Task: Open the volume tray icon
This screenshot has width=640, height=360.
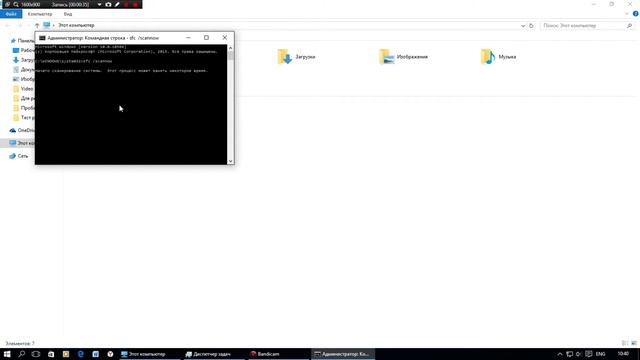Action: pos(578,354)
